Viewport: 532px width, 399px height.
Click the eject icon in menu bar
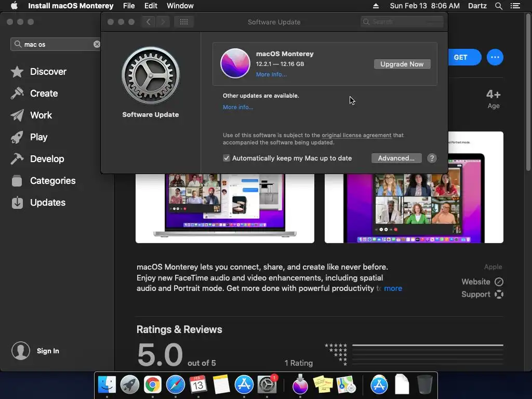pos(376,6)
